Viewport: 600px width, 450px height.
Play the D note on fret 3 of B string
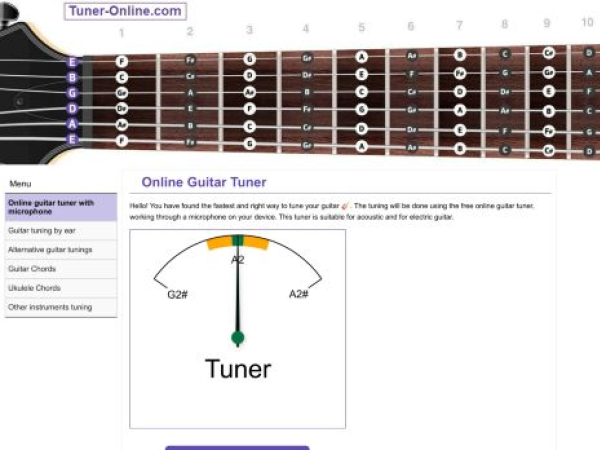(249, 75)
